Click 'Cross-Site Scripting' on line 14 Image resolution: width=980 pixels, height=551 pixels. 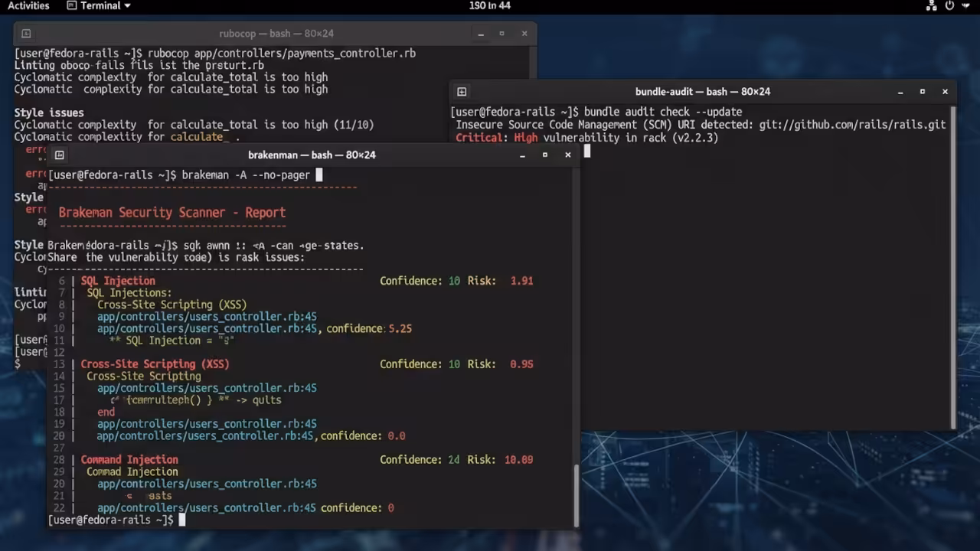(x=144, y=377)
